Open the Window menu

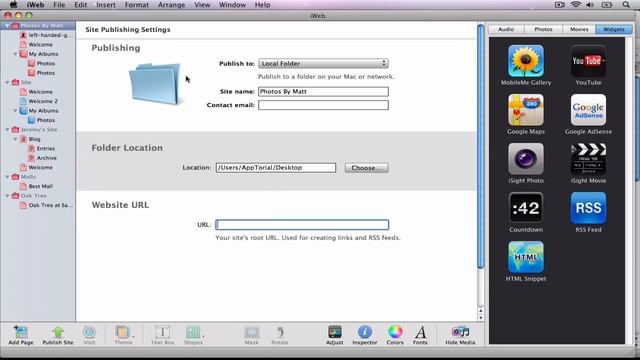232,5
